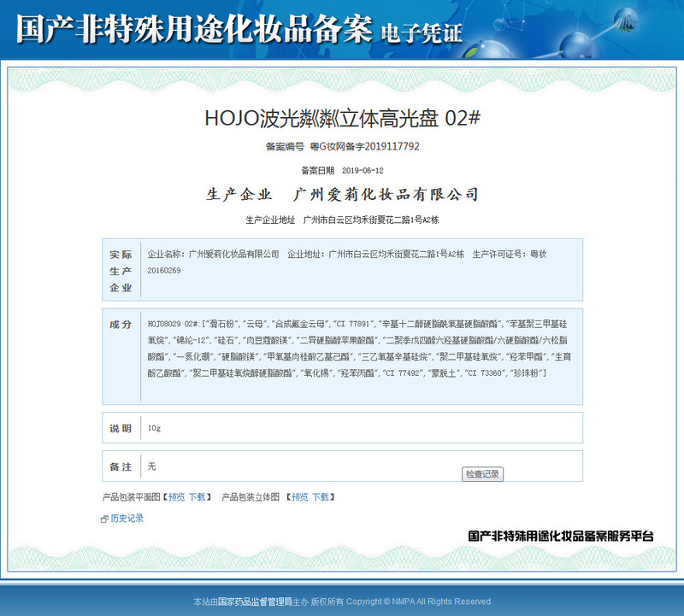Open 预览 link for 产品包装立体图

tap(300, 497)
